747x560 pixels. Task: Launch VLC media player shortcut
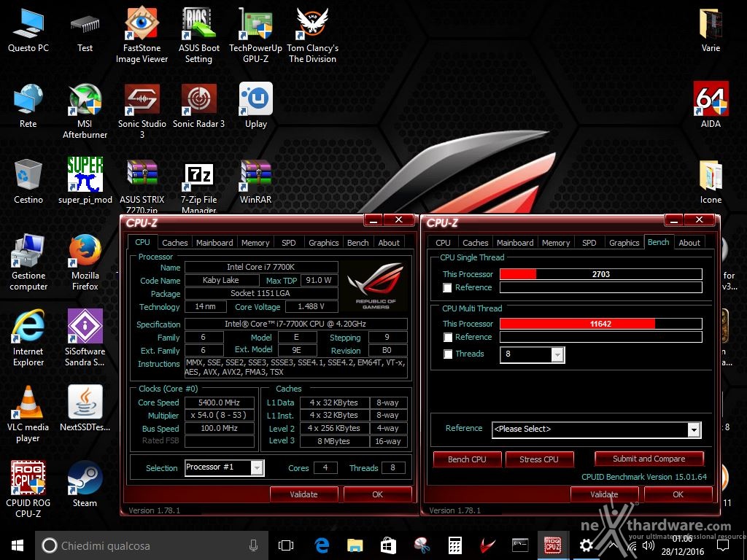point(28,413)
